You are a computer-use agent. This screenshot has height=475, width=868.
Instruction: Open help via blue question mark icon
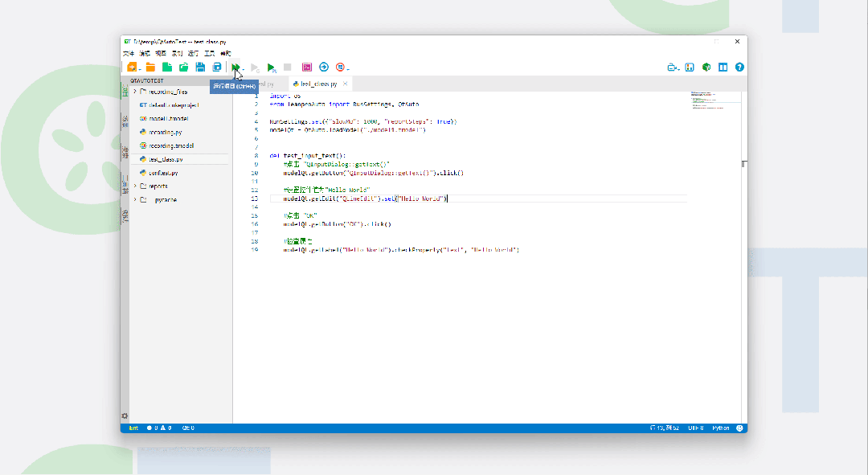[x=739, y=67]
